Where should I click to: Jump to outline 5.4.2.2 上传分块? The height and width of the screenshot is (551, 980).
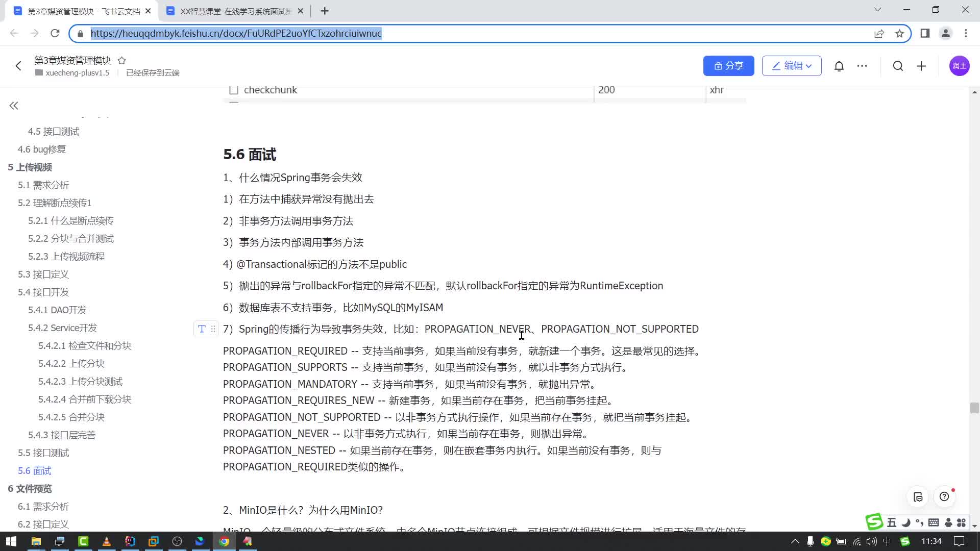click(x=71, y=364)
